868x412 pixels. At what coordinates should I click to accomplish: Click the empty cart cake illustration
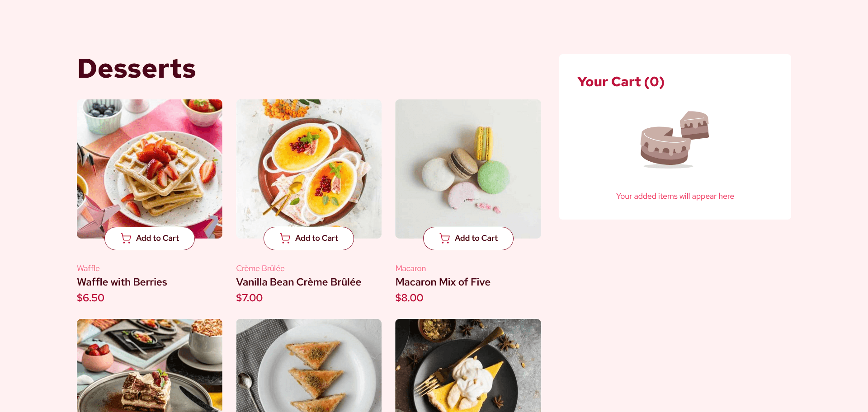click(x=675, y=140)
